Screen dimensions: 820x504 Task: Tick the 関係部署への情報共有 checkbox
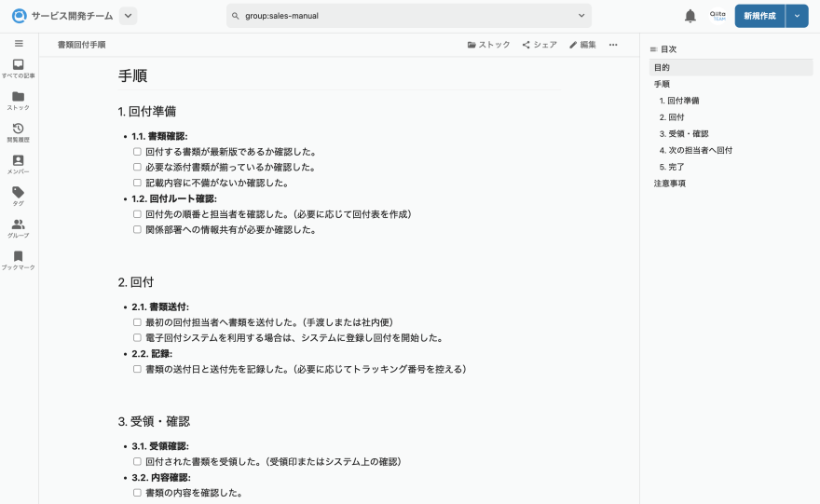pos(137,229)
